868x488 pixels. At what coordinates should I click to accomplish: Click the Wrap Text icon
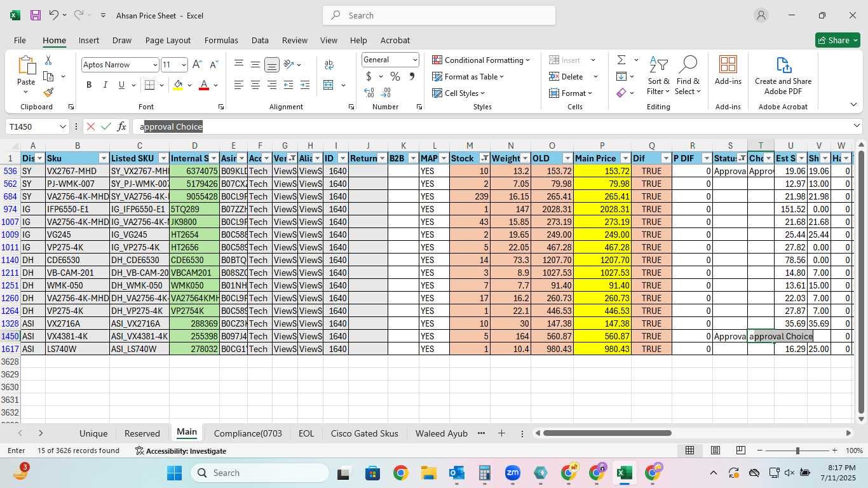(329, 65)
